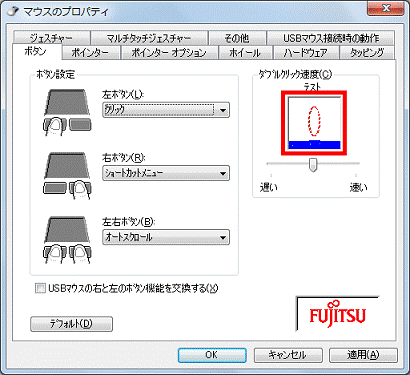Click the 速い label under slider

[358, 187]
